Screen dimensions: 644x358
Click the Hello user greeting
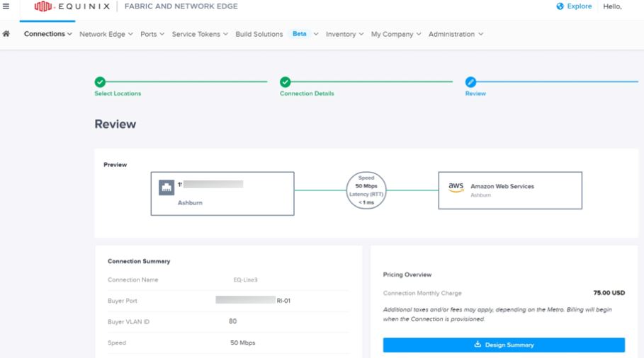point(612,6)
